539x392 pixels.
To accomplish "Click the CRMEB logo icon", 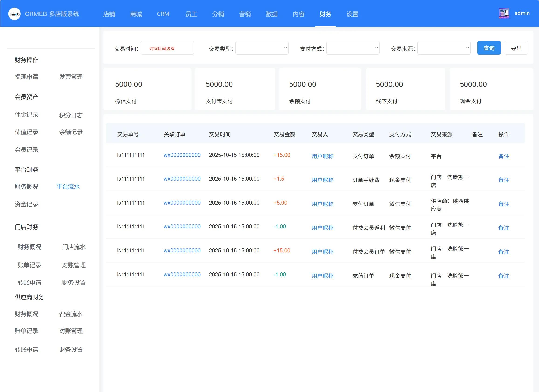I will (14, 14).
